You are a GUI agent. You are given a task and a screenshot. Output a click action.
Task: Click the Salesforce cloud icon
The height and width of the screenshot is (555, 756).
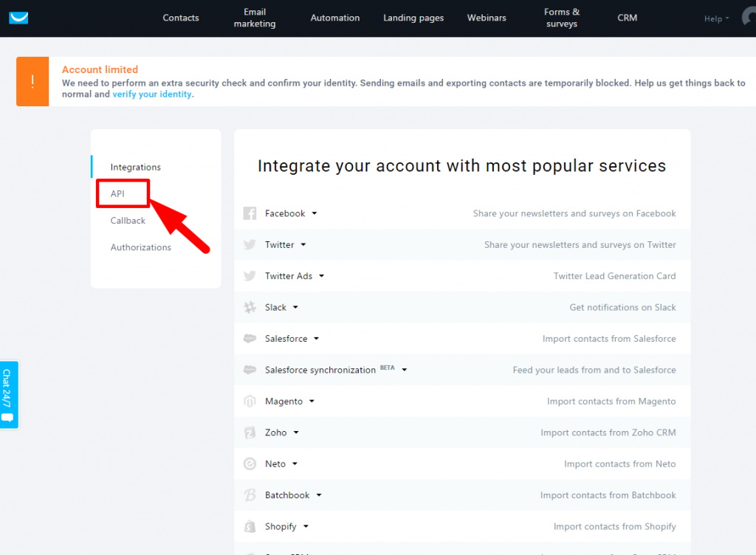[x=250, y=339]
